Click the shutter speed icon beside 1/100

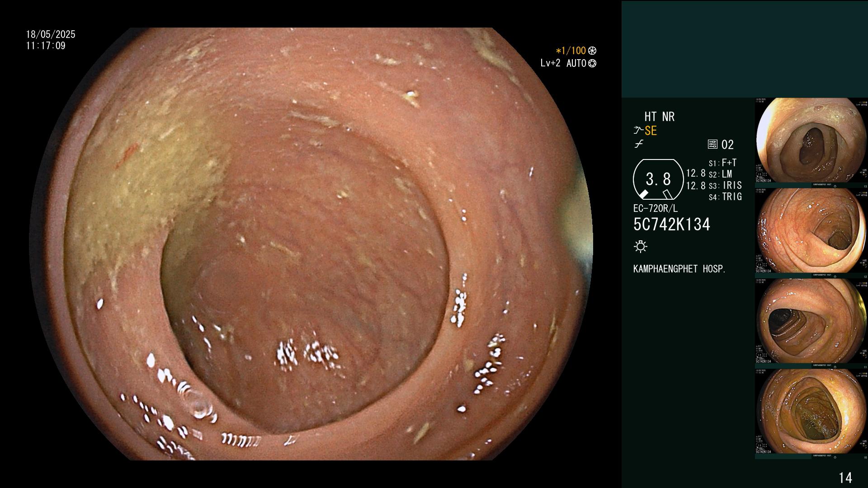pos(592,51)
